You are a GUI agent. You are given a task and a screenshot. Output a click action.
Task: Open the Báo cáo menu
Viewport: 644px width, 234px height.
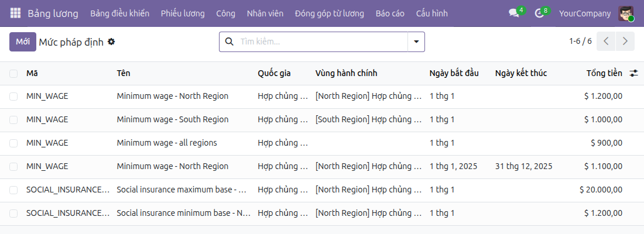pos(390,13)
